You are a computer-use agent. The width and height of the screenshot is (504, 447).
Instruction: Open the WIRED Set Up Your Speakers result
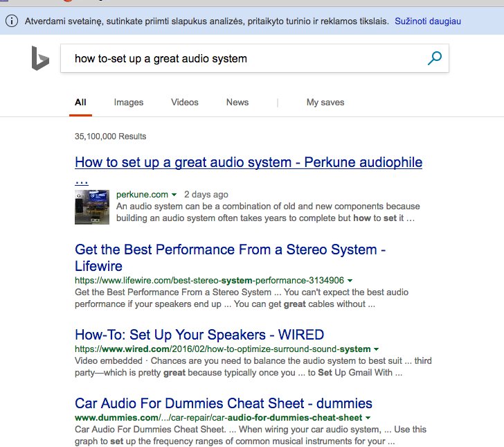coord(199,335)
